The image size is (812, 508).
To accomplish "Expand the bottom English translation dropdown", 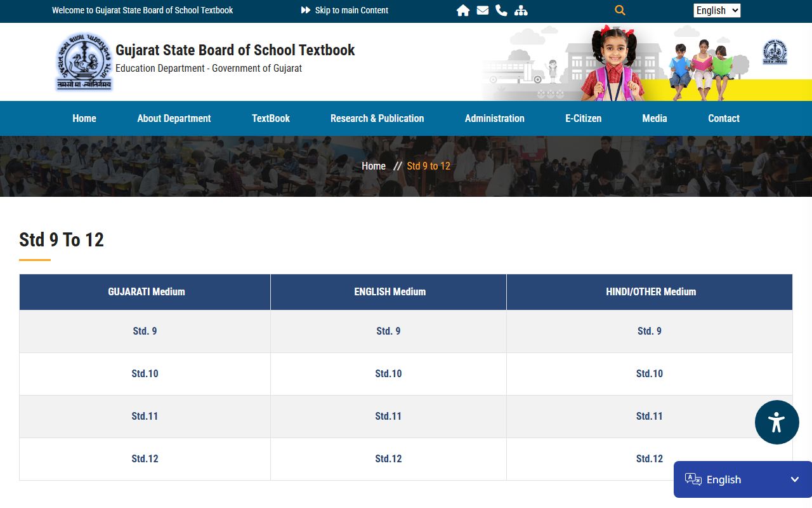I will pos(743,479).
